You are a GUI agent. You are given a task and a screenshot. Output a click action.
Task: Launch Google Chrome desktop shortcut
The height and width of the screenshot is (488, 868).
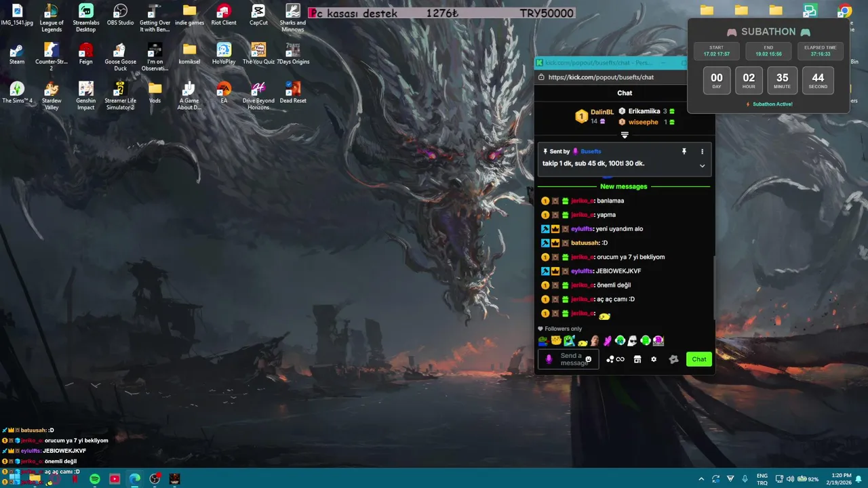pyautogui.click(x=844, y=11)
